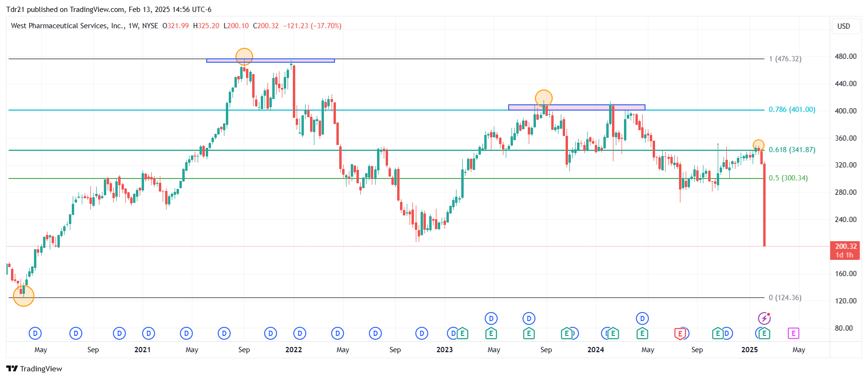
Task: Click the red earnings miss marker
Action: pyautogui.click(x=679, y=333)
